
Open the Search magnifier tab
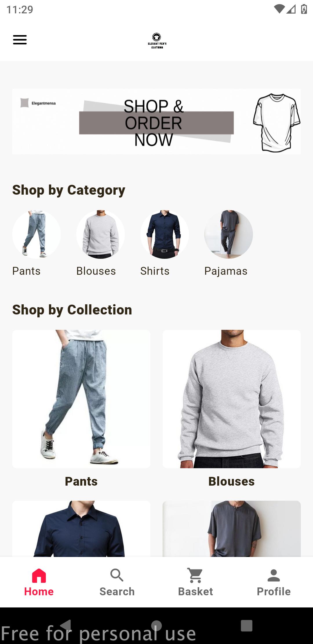[117, 576]
